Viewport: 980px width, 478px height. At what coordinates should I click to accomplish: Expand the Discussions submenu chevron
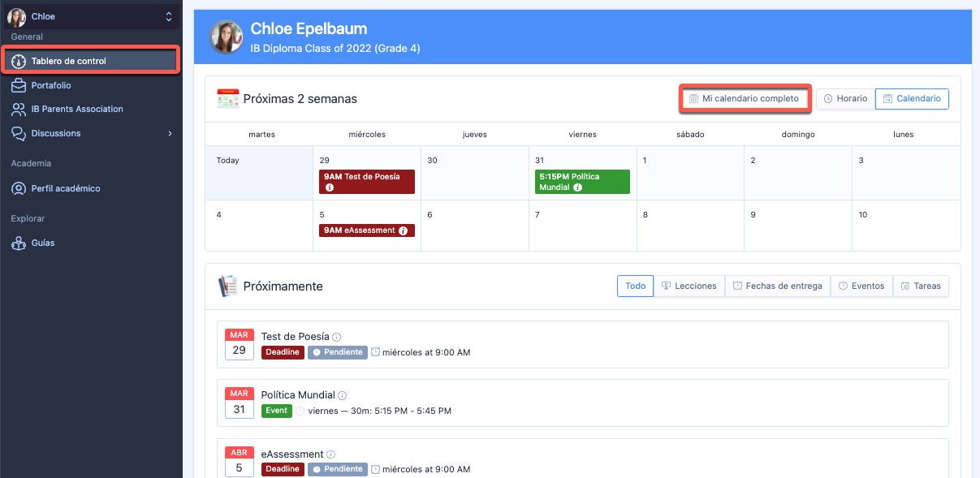170,133
